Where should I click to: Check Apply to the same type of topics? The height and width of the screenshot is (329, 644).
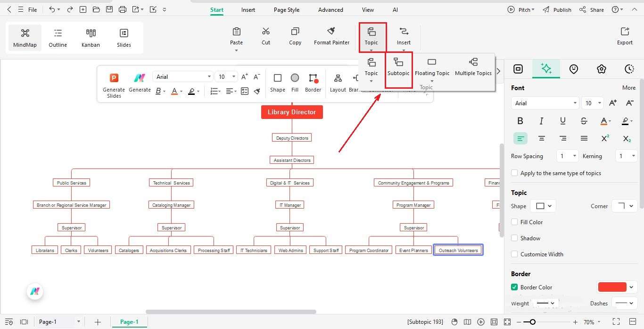(x=514, y=173)
